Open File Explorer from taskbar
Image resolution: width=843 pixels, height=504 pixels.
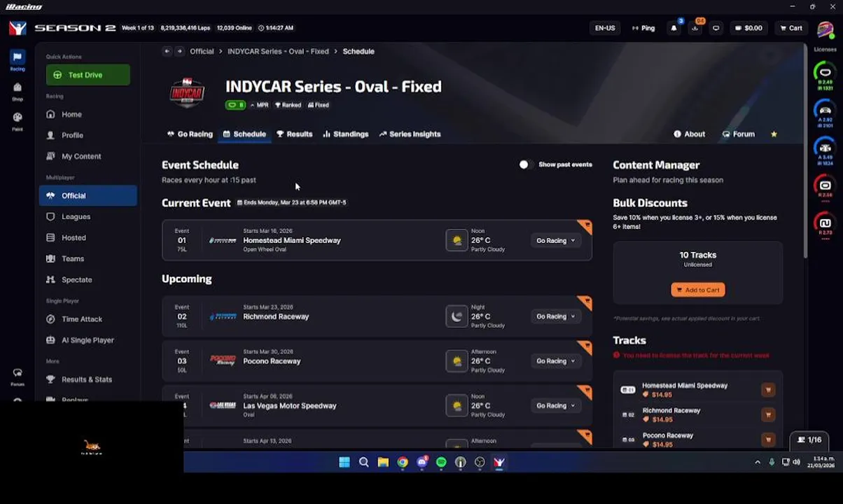point(383,462)
